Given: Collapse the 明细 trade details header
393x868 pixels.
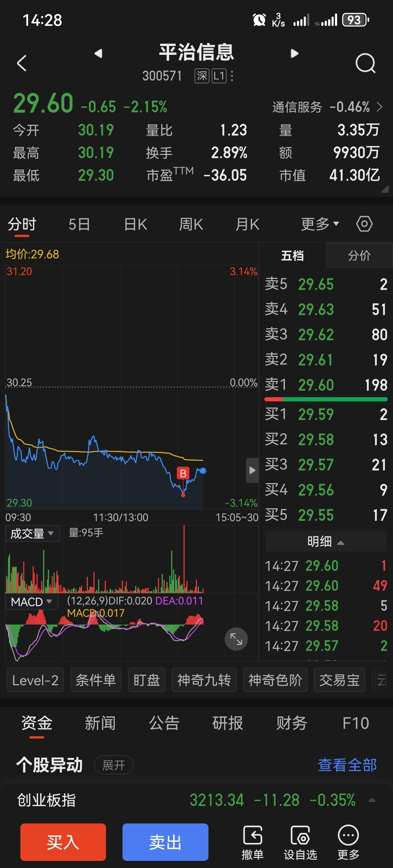Looking at the screenshot, I should coord(326,542).
